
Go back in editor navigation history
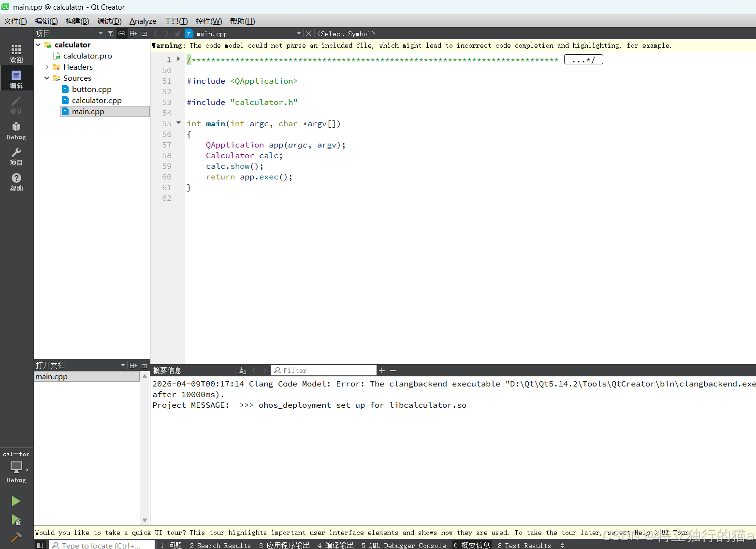tap(156, 33)
